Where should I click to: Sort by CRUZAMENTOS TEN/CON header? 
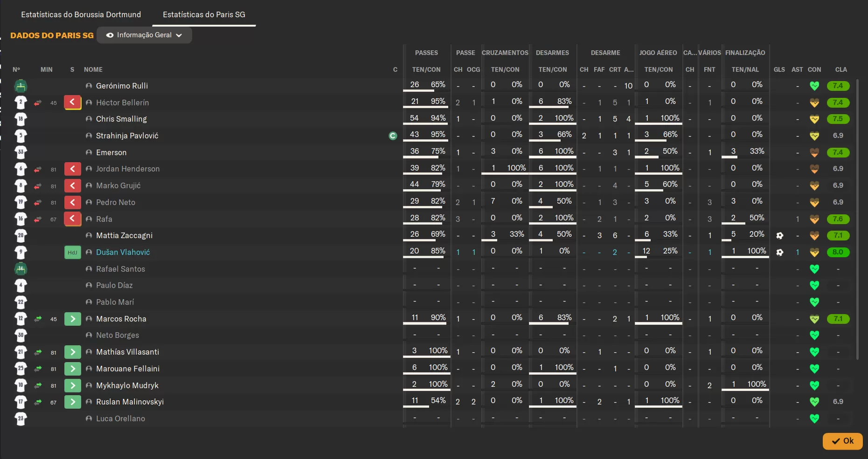(505, 69)
